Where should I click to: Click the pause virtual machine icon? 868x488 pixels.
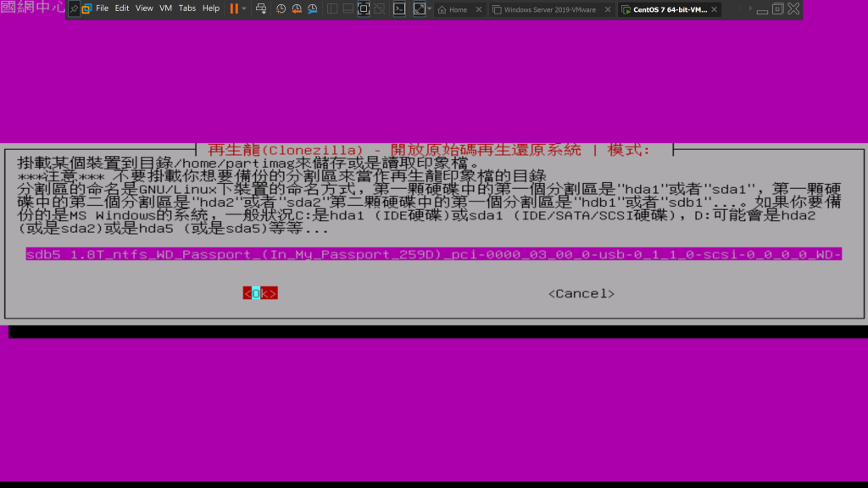(x=234, y=8)
